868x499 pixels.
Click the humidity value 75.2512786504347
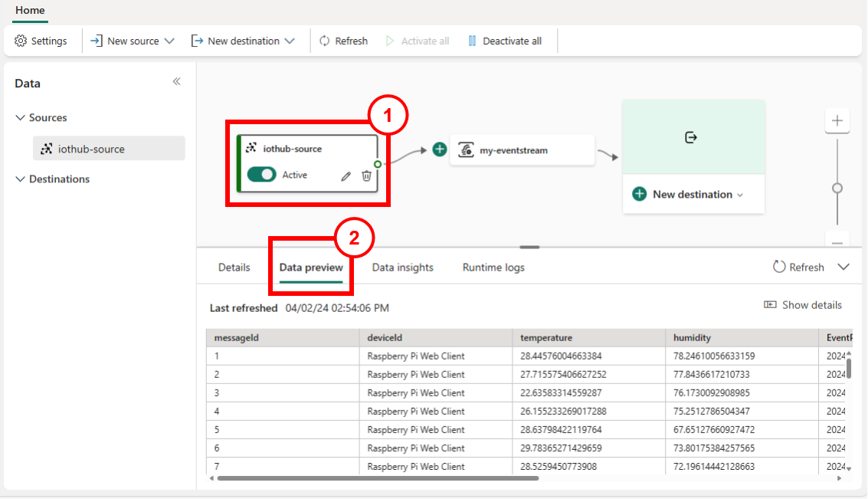pyautogui.click(x=712, y=411)
